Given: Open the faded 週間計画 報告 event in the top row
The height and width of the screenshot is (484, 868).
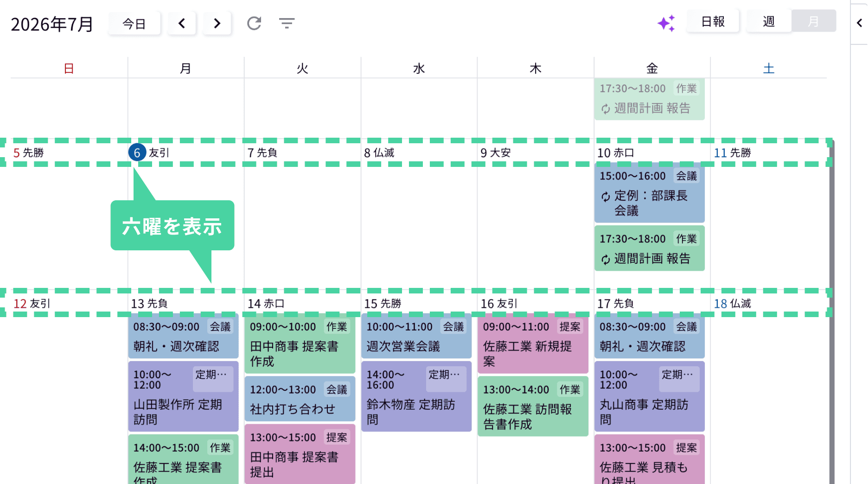Looking at the screenshot, I should pyautogui.click(x=649, y=99).
